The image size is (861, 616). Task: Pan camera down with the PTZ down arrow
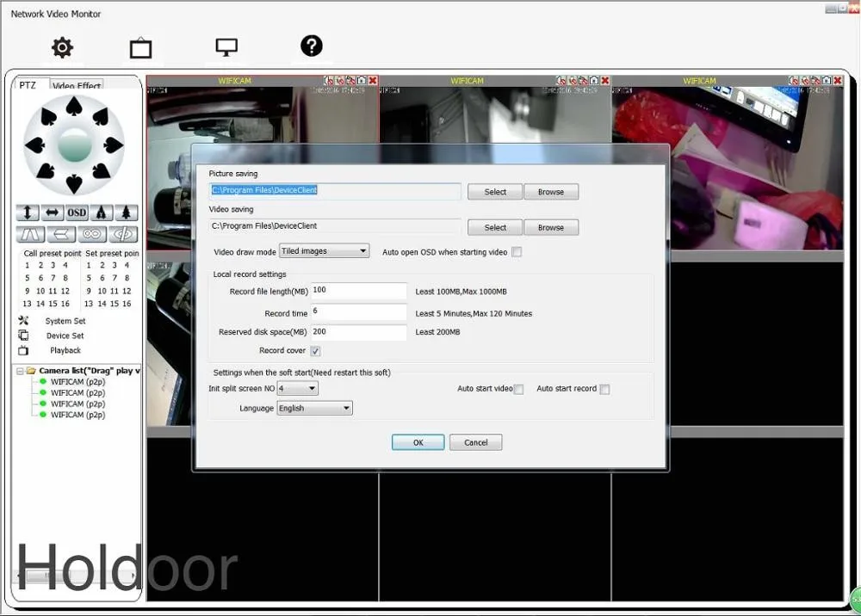click(x=74, y=184)
